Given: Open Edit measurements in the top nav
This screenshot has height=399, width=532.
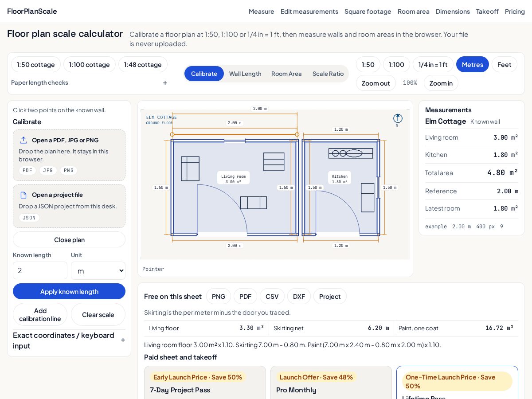Looking at the screenshot, I should pos(309,11).
